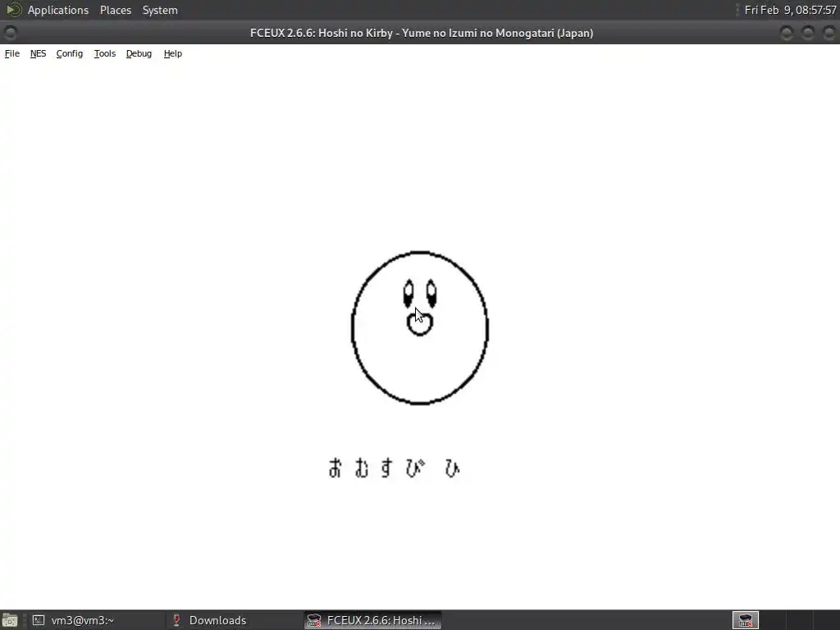Open the Places menu in the top panel
840x630 pixels.
116,10
